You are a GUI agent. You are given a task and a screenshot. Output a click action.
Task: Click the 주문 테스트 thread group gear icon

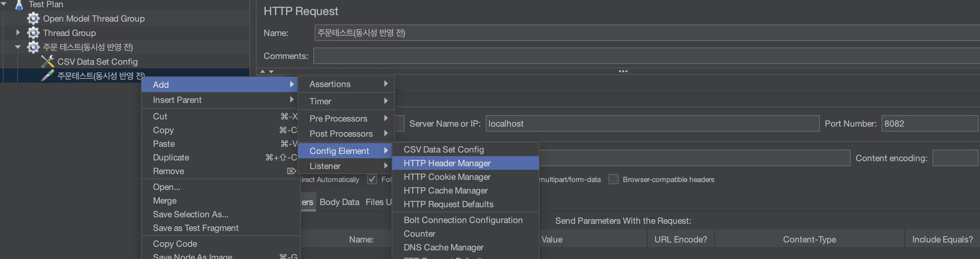click(33, 47)
